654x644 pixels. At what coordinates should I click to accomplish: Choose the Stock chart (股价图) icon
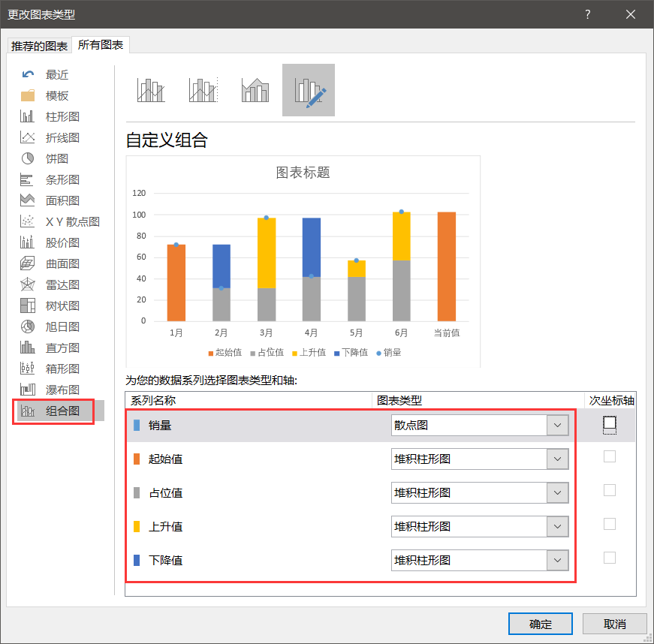tap(28, 242)
